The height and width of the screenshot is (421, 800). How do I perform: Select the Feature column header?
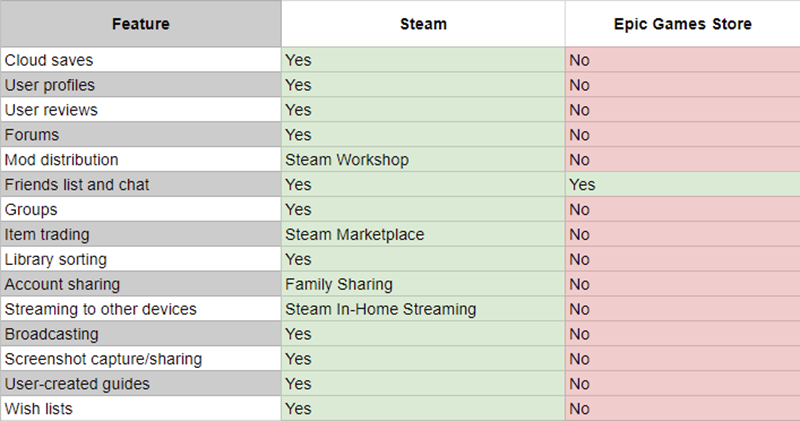(x=141, y=23)
